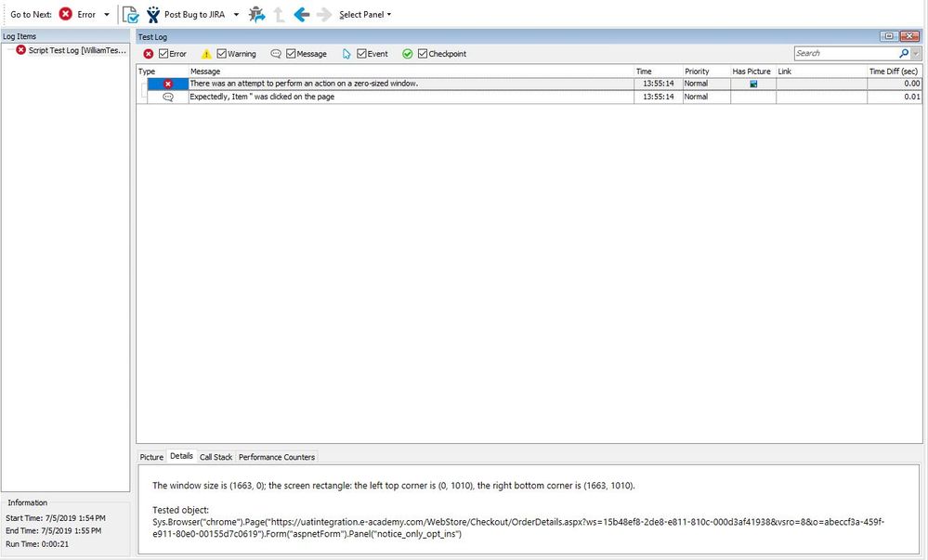Switch to the Call Stack tab
The height and width of the screenshot is (560, 928).
point(216,457)
